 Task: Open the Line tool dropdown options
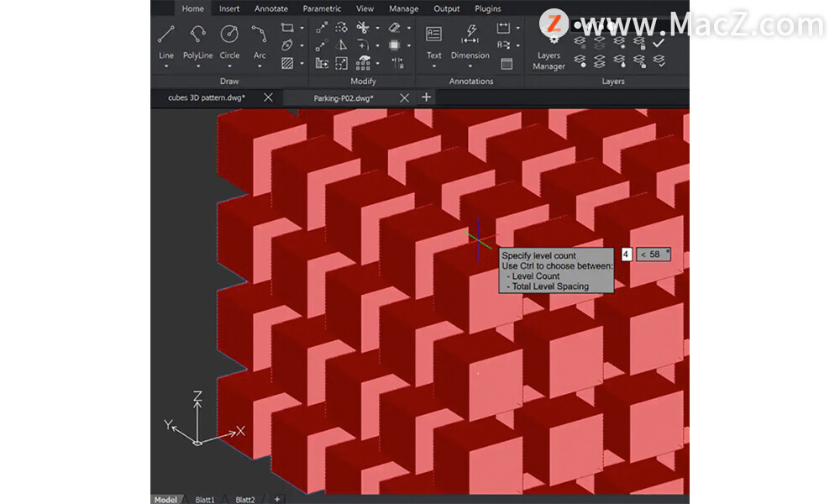165,66
